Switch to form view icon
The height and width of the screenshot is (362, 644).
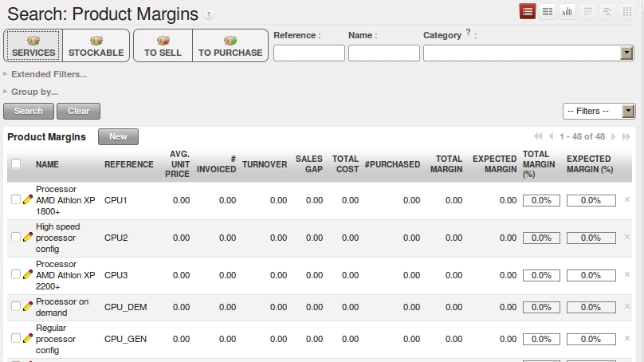[548, 11]
